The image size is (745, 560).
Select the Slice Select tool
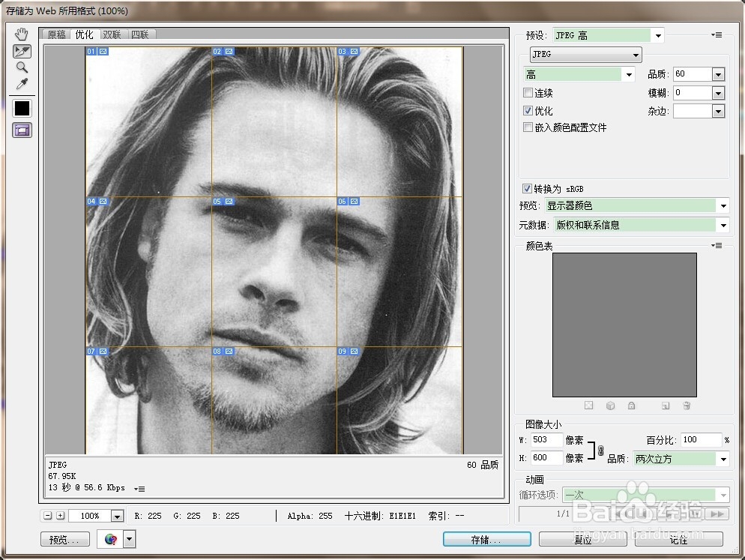pos(22,51)
